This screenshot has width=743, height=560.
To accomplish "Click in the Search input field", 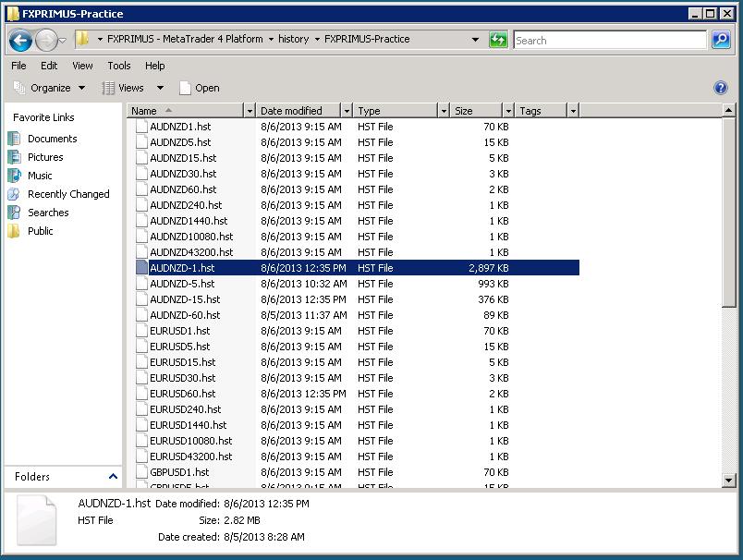I will click(610, 41).
